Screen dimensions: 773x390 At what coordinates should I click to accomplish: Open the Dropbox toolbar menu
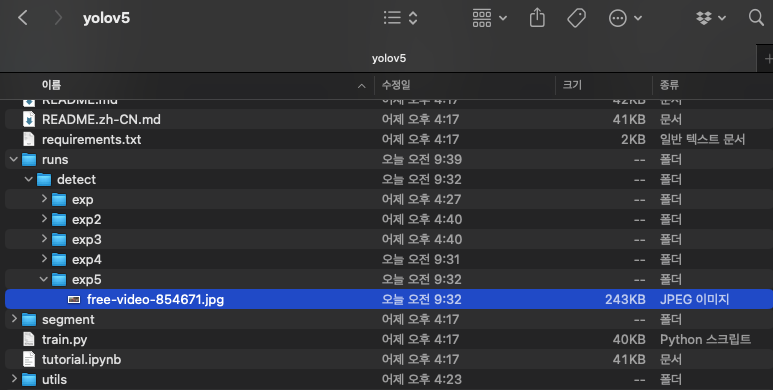(711, 18)
